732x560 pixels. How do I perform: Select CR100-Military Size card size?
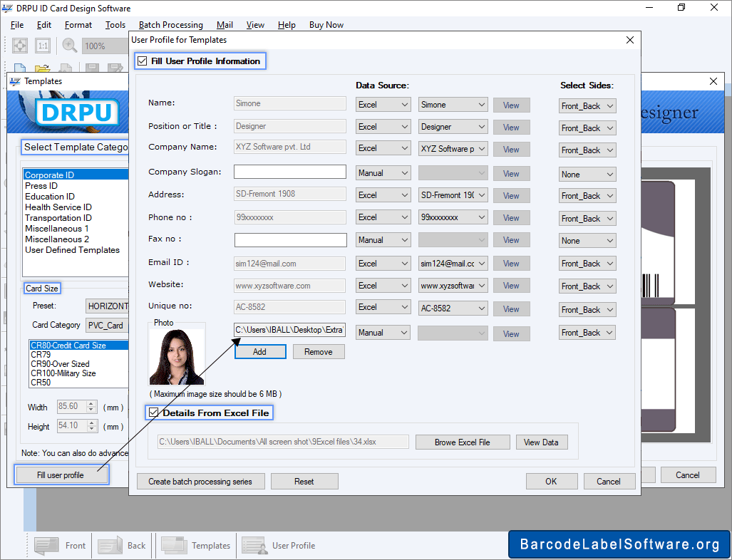(63, 373)
